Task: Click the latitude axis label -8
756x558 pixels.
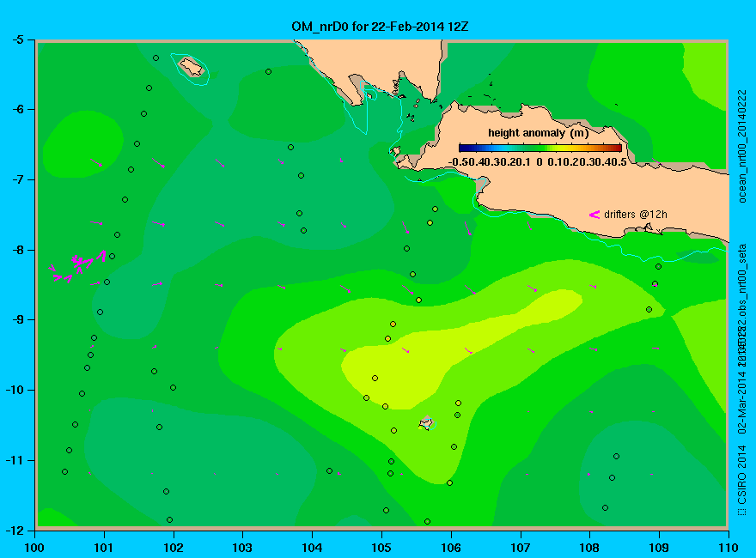Action: pyautogui.click(x=16, y=250)
